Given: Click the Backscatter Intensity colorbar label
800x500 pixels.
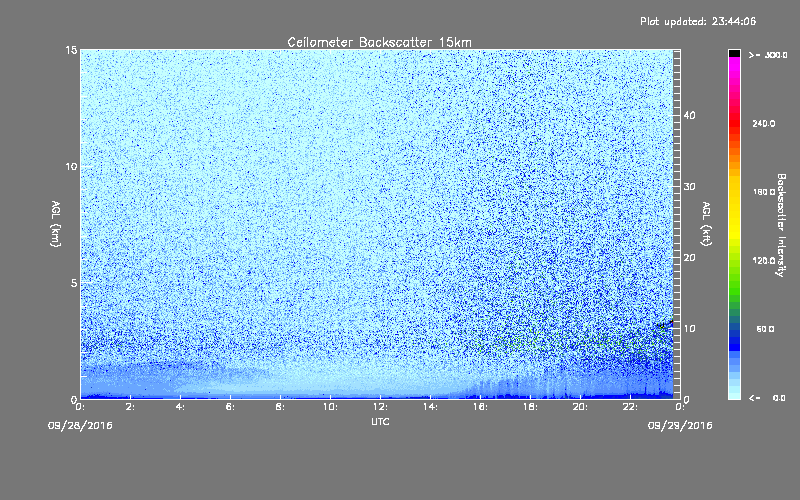Looking at the screenshot, I should pyautogui.click(x=781, y=225).
